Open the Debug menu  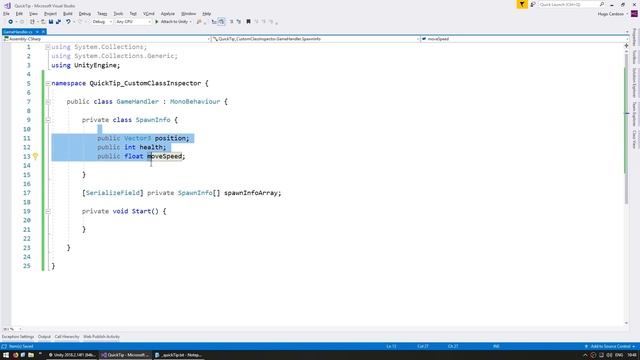(84, 14)
